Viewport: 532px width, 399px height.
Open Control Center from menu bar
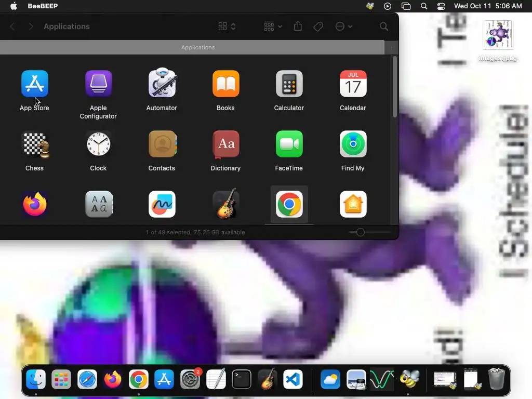pos(441,6)
